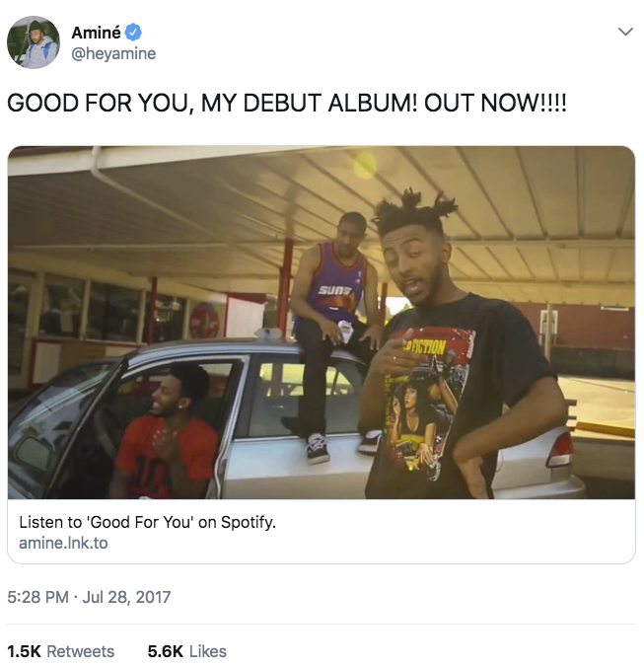
Task: Click the Likes label word
Action: (208, 651)
